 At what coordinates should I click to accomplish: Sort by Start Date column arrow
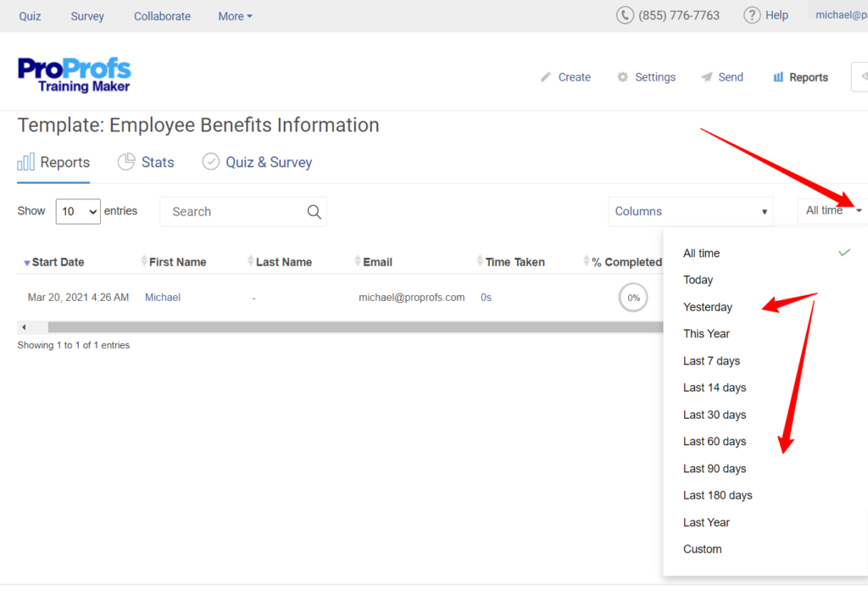click(x=26, y=263)
